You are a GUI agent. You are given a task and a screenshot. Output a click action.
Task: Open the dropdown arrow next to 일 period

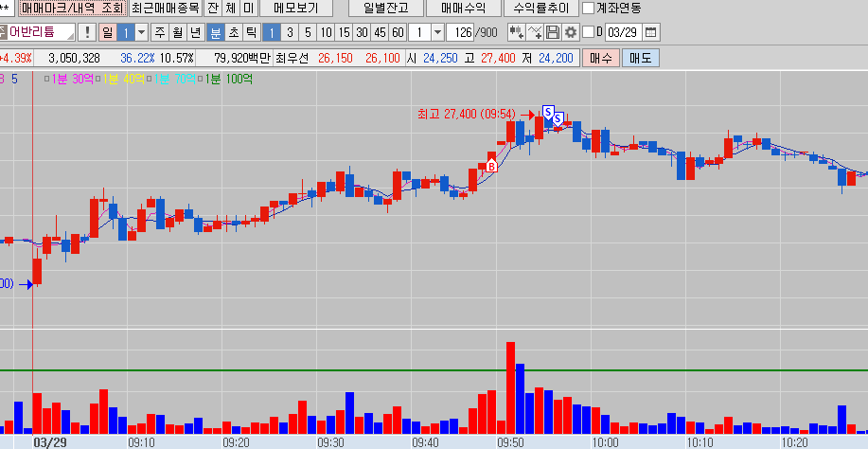point(141,32)
